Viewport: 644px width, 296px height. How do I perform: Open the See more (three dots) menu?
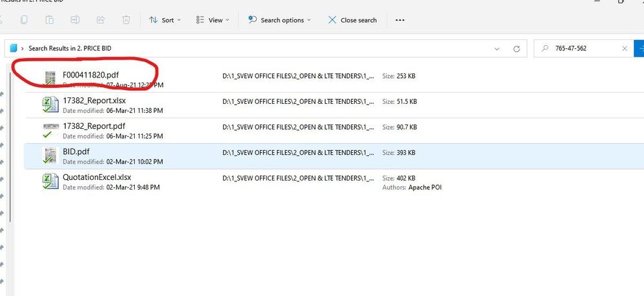(x=399, y=20)
